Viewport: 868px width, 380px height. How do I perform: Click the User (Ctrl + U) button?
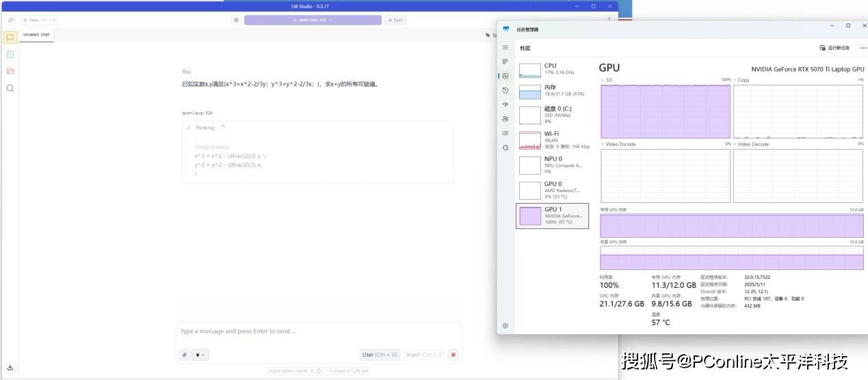pos(380,355)
